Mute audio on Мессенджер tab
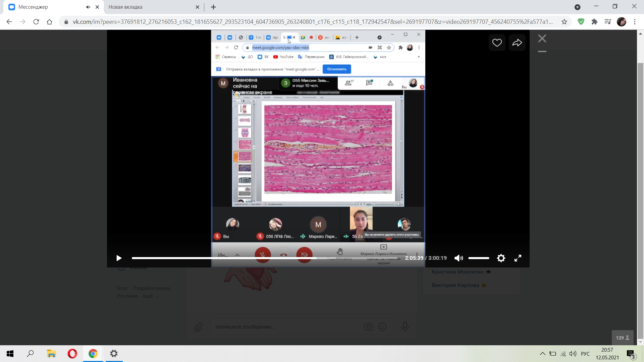 88,7
